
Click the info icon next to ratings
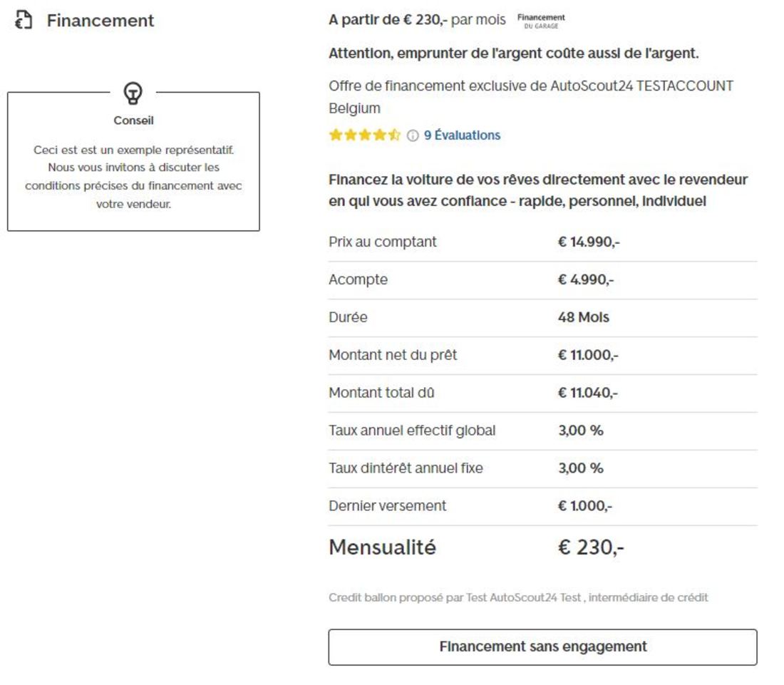click(413, 135)
